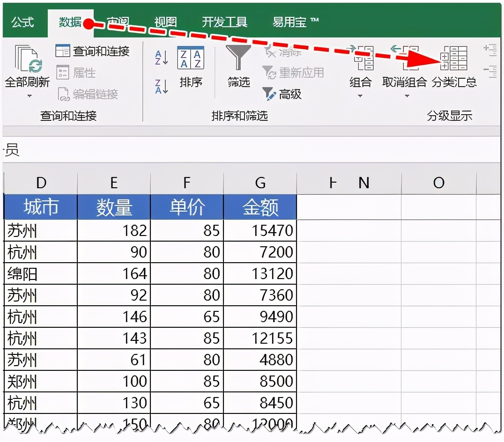Switch to the 视图 ribbon tab
The height and width of the screenshot is (442, 504).
[166, 21]
